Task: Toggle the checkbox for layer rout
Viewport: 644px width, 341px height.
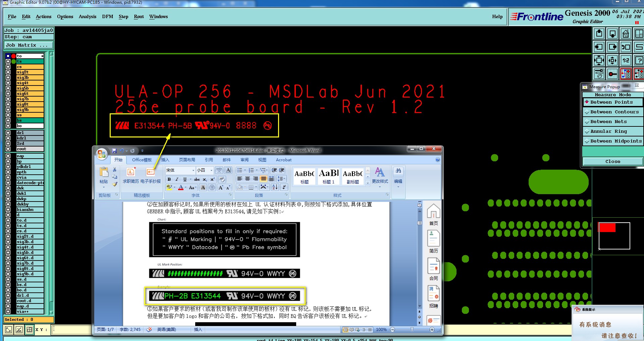Action: 8,149
